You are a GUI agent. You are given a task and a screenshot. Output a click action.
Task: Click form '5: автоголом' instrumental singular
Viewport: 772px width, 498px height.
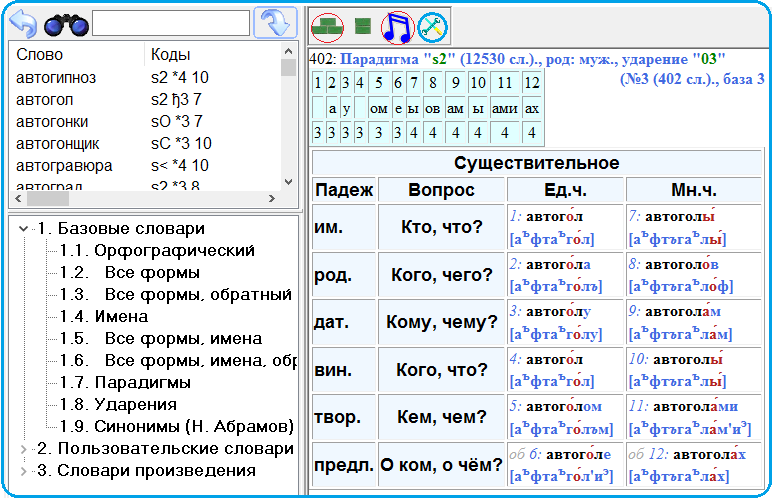click(556, 406)
